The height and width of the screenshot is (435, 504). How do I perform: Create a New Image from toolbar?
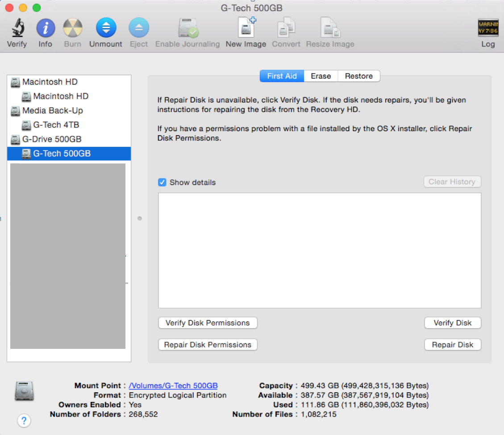[x=246, y=27]
